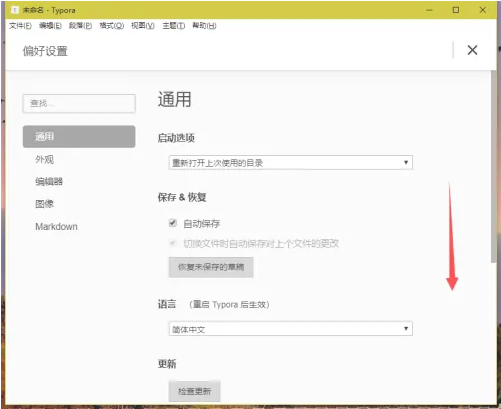Open the 主题(T) menu
Viewport: 501px width, 409px height.
[173, 26]
